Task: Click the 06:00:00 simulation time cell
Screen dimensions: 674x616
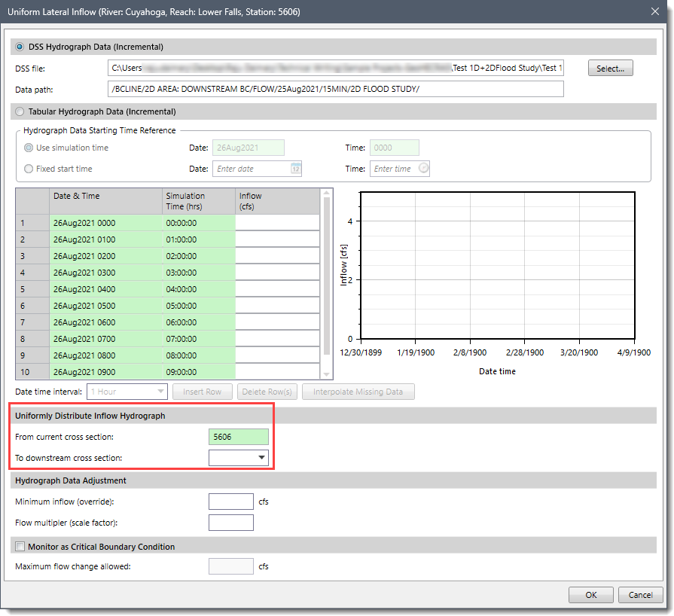Action: [199, 322]
